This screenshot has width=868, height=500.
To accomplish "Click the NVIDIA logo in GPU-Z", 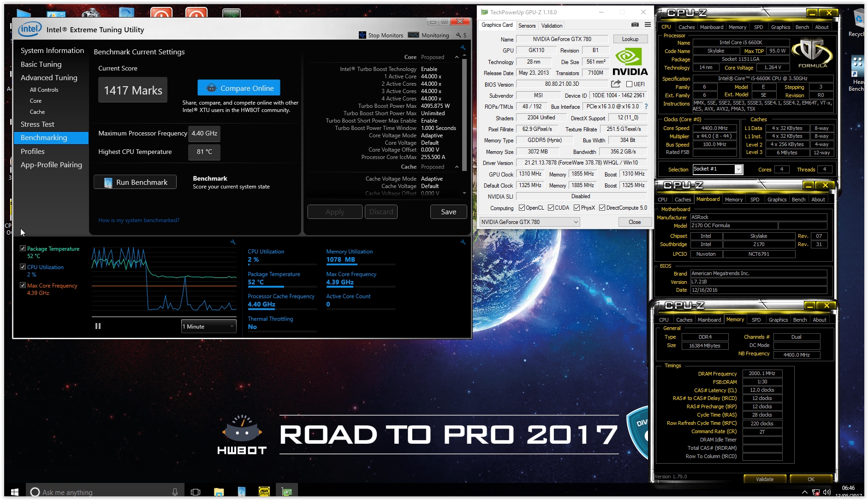I will (x=630, y=62).
